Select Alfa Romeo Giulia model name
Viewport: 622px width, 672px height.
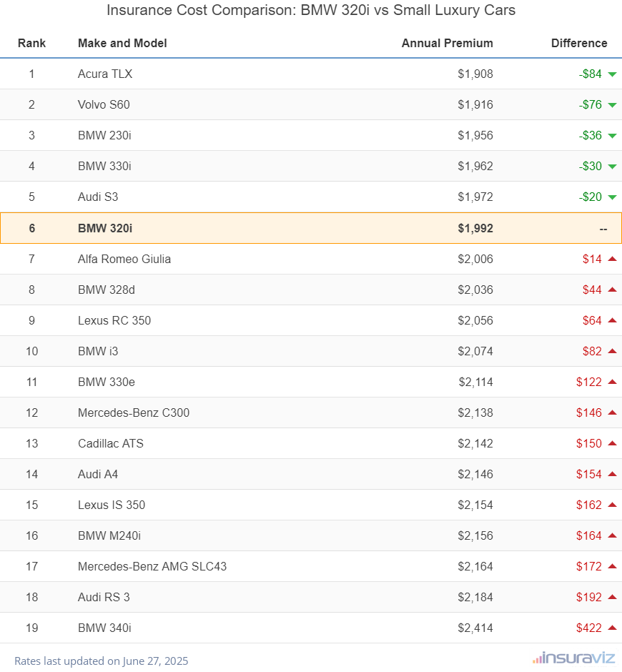(x=124, y=259)
